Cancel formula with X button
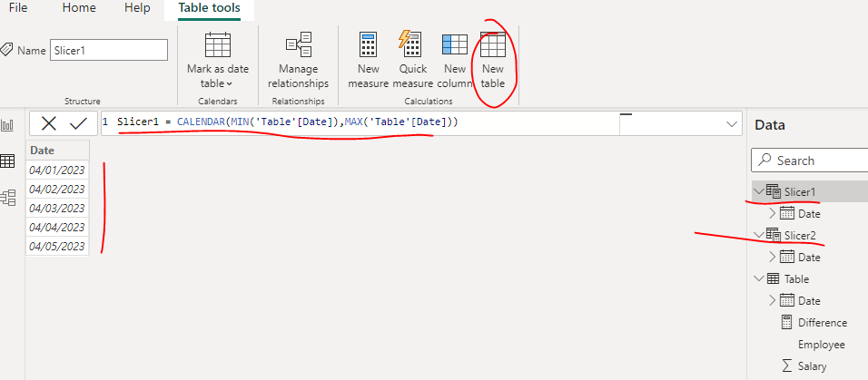 tap(49, 123)
